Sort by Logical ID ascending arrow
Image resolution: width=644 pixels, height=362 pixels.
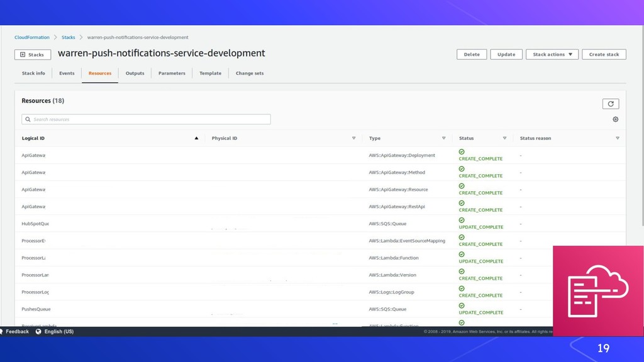coord(196,138)
